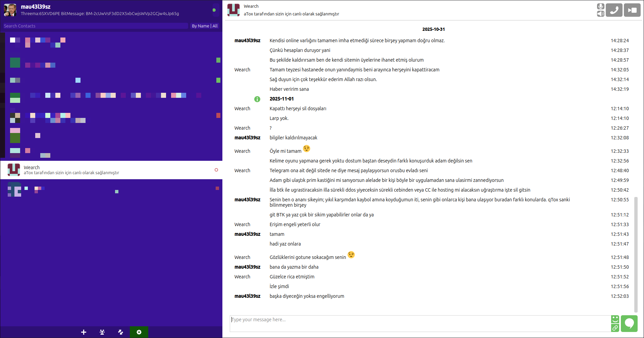Open the status menu via the green status dot
This screenshot has height=338, width=644.
[214, 10]
